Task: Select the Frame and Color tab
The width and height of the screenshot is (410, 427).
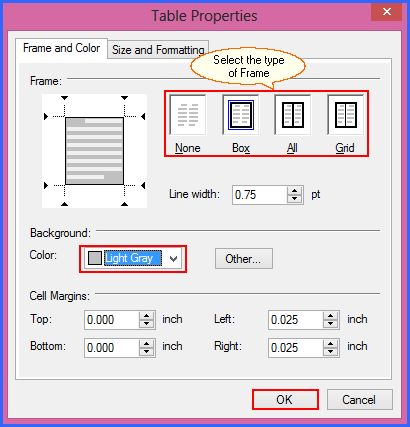Action: tap(61, 48)
